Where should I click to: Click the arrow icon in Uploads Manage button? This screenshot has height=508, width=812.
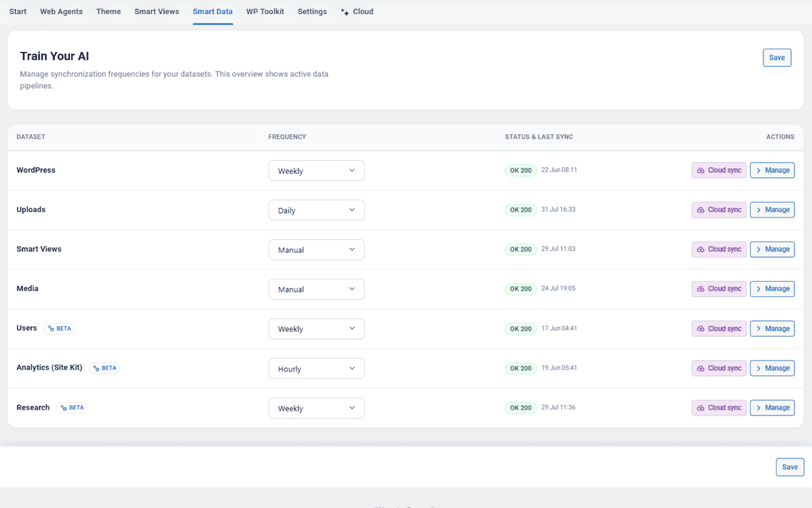tap(758, 210)
